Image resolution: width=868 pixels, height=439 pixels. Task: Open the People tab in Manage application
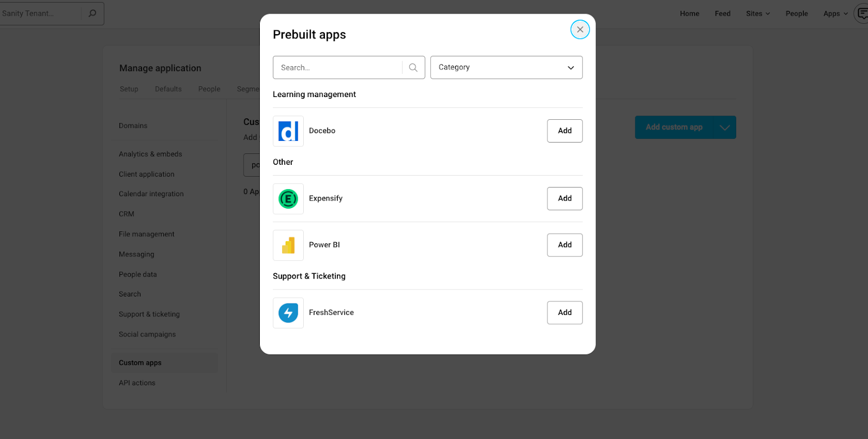(x=209, y=89)
